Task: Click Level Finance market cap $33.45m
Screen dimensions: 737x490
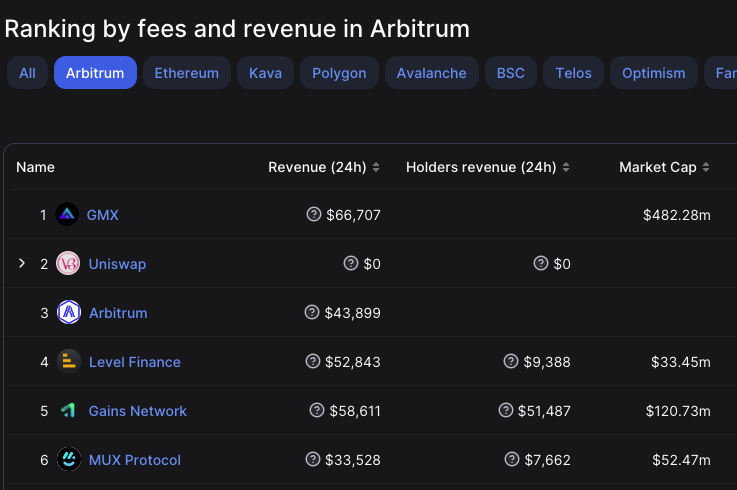Action: (681, 362)
